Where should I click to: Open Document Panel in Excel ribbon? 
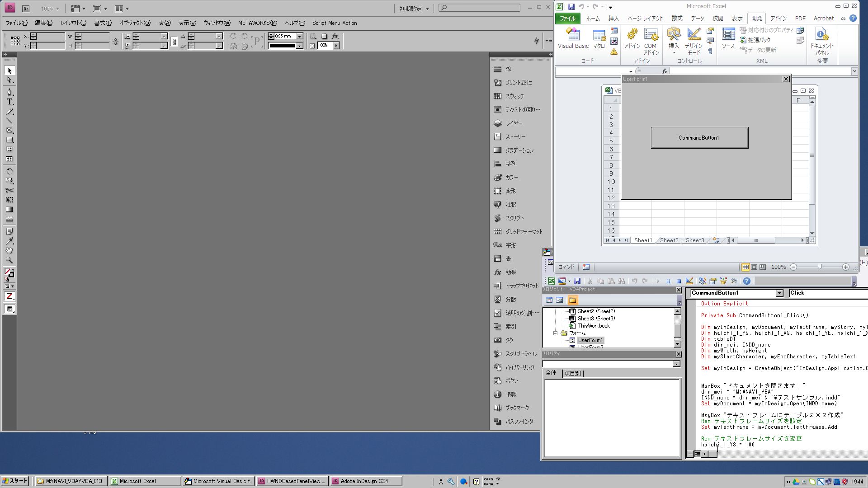coord(822,41)
